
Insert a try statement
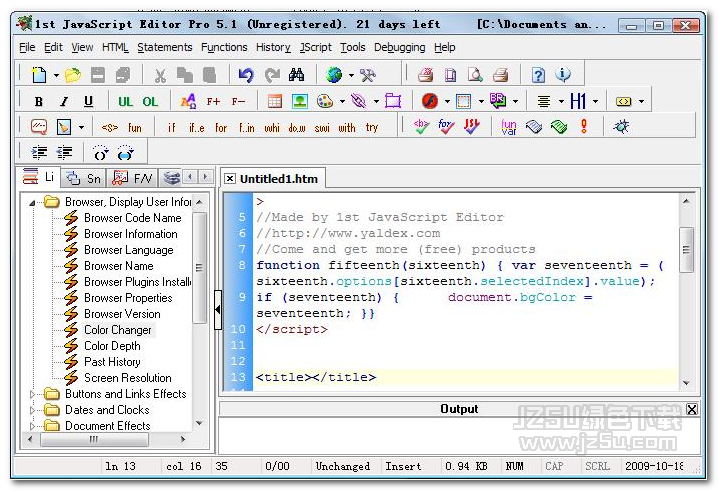372,128
